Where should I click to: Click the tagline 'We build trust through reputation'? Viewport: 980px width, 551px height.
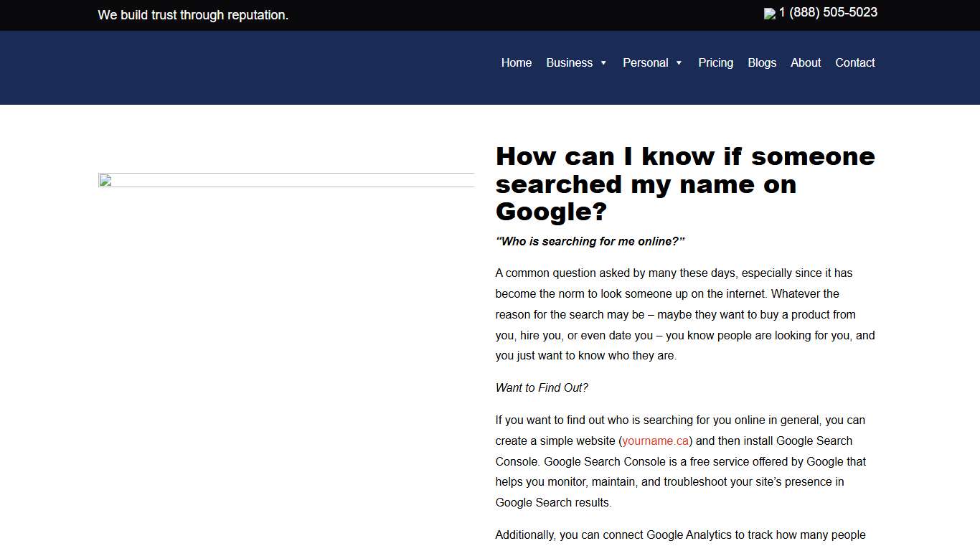pyautogui.click(x=193, y=15)
